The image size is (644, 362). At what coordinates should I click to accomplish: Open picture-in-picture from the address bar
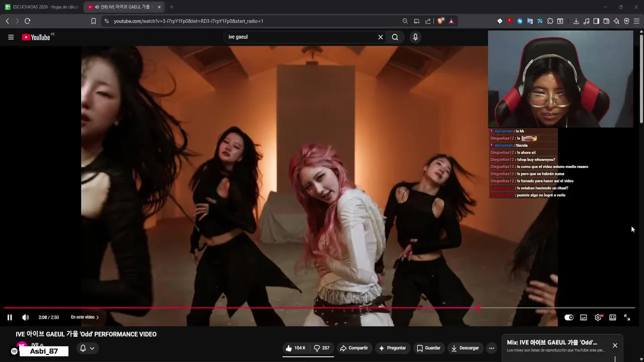click(417, 21)
